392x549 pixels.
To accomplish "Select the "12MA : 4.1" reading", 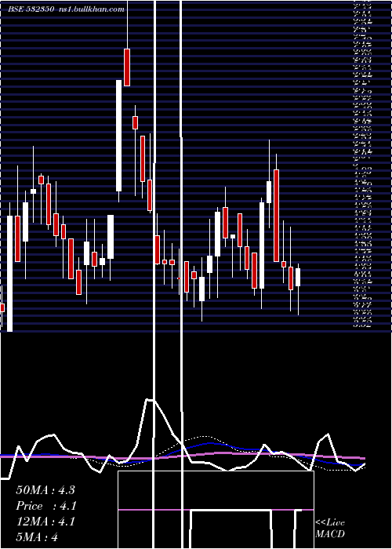I will click(x=45, y=522).
